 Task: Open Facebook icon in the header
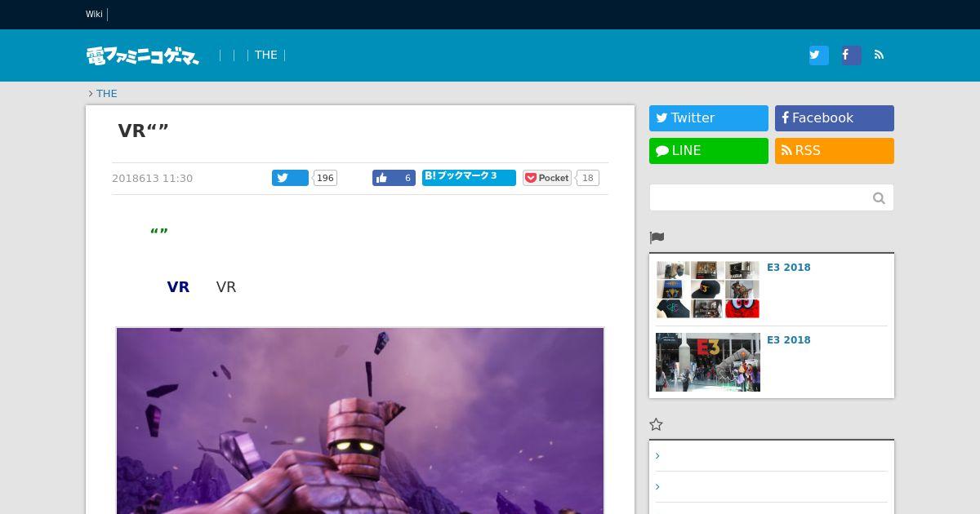click(851, 55)
